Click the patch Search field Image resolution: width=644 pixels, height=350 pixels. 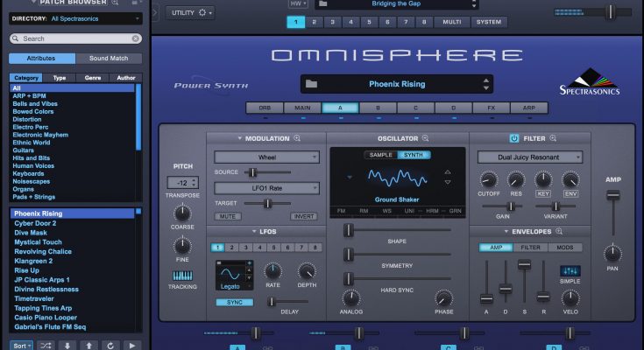[75, 38]
